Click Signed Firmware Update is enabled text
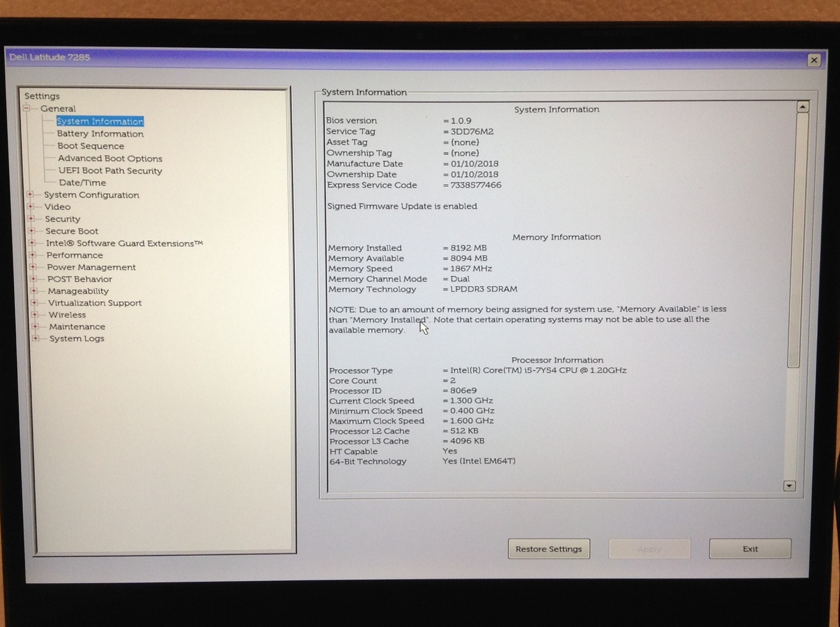The width and height of the screenshot is (840, 627). (402, 206)
